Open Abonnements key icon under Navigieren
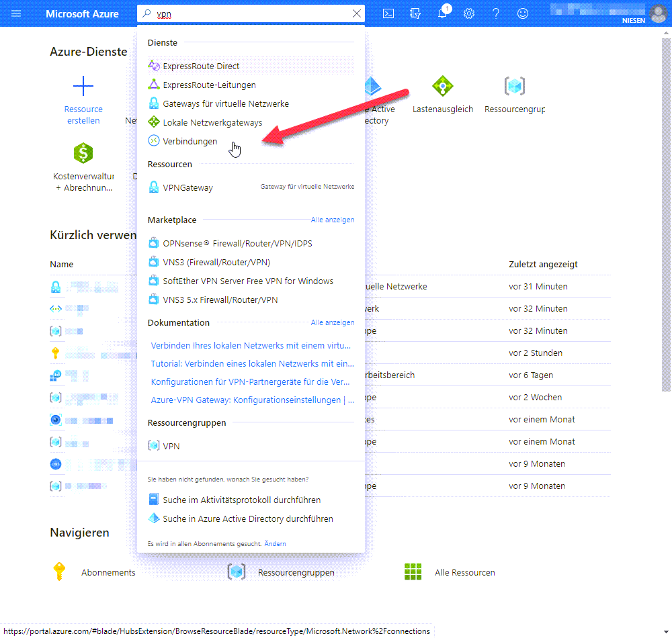The height and width of the screenshot is (638, 672). (x=59, y=572)
